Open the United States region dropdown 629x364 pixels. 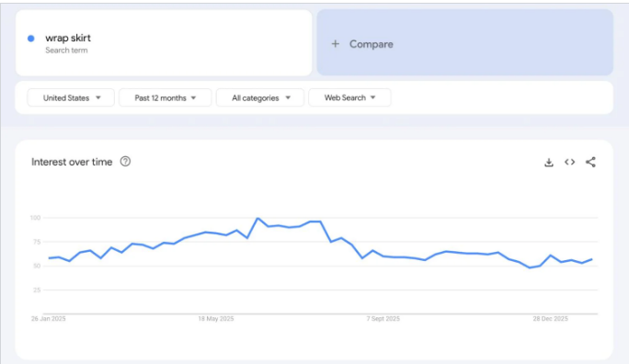pos(71,97)
